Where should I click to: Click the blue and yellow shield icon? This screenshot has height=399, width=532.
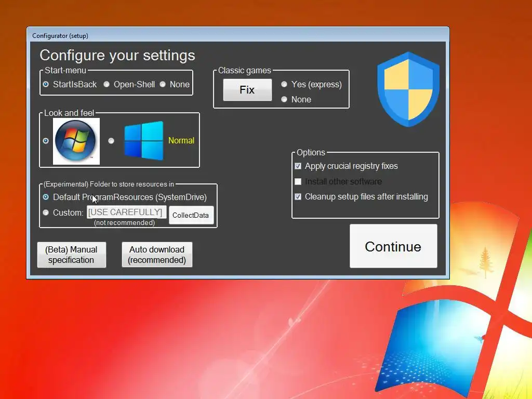coord(408,89)
